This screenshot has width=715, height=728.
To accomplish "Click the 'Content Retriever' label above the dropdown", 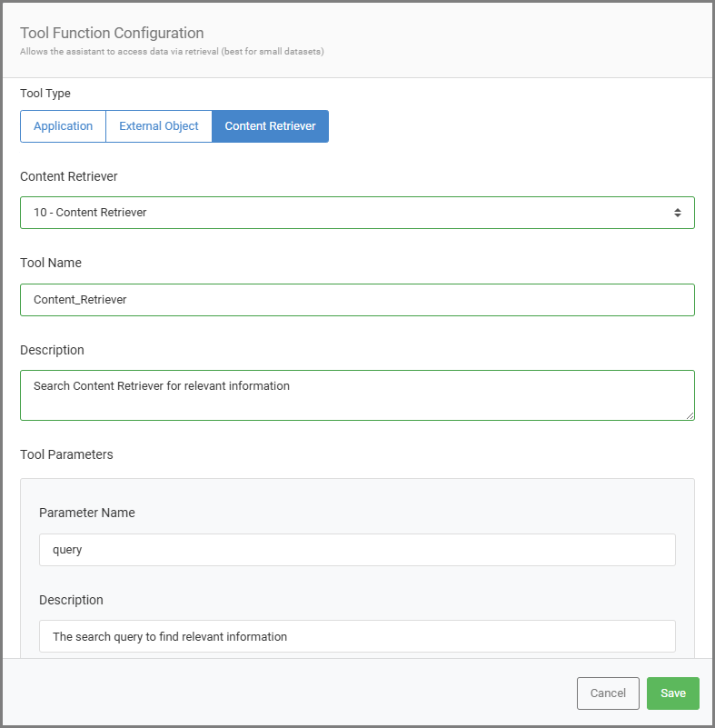I will [69, 176].
